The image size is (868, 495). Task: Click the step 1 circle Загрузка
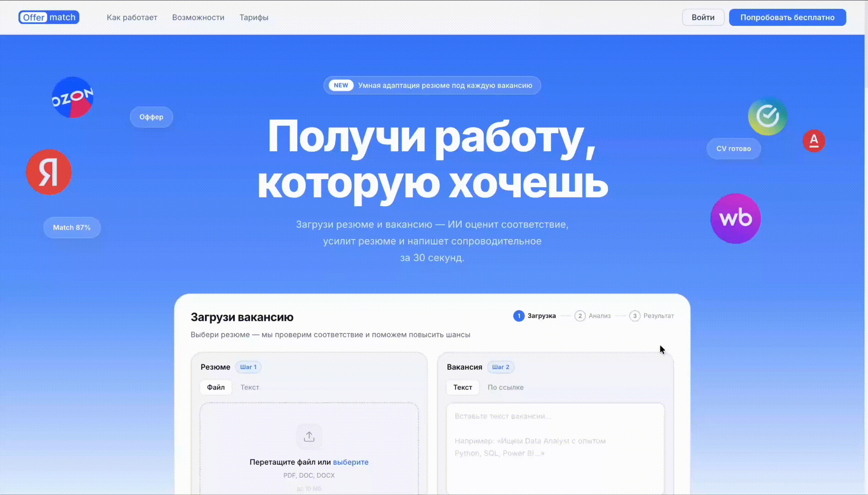coord(519,316)
